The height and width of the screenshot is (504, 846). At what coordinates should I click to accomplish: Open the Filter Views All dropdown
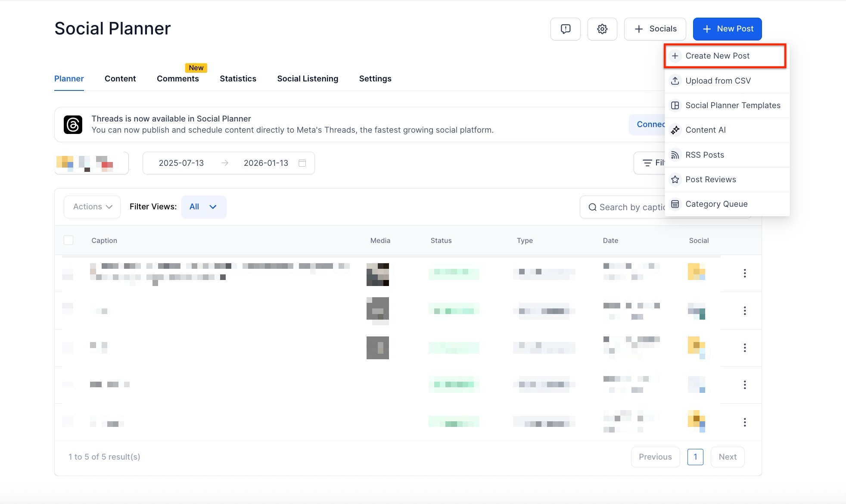click(203, 207)
